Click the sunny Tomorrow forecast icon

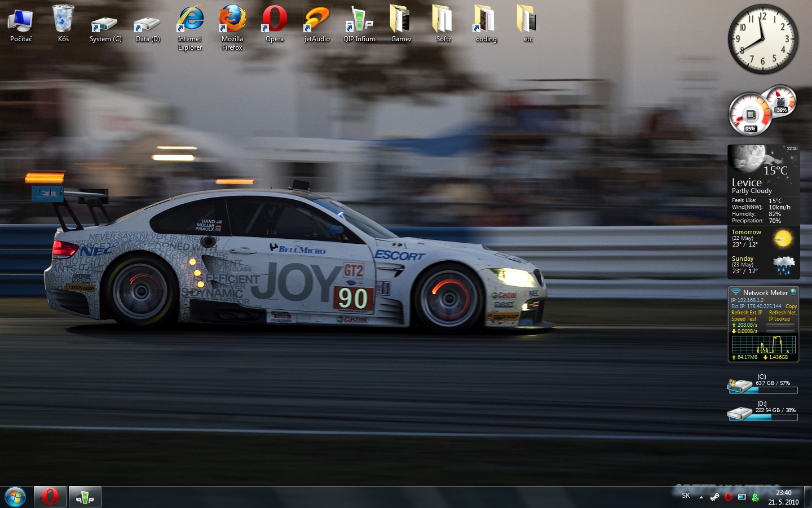(783, 239)
